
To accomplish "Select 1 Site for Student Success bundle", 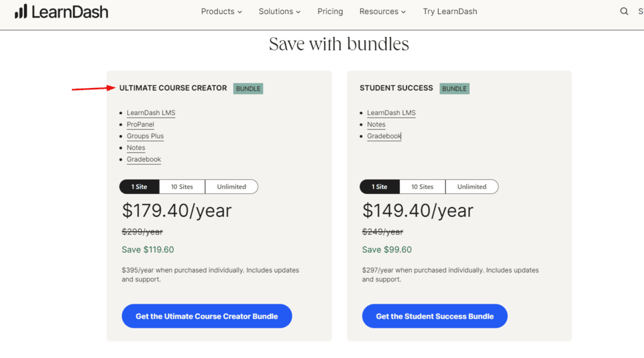I will pos(380,187).
